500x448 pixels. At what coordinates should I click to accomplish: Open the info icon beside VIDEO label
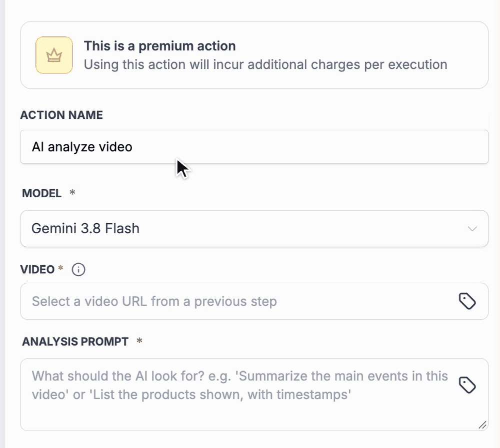click(x=78, y=270)
